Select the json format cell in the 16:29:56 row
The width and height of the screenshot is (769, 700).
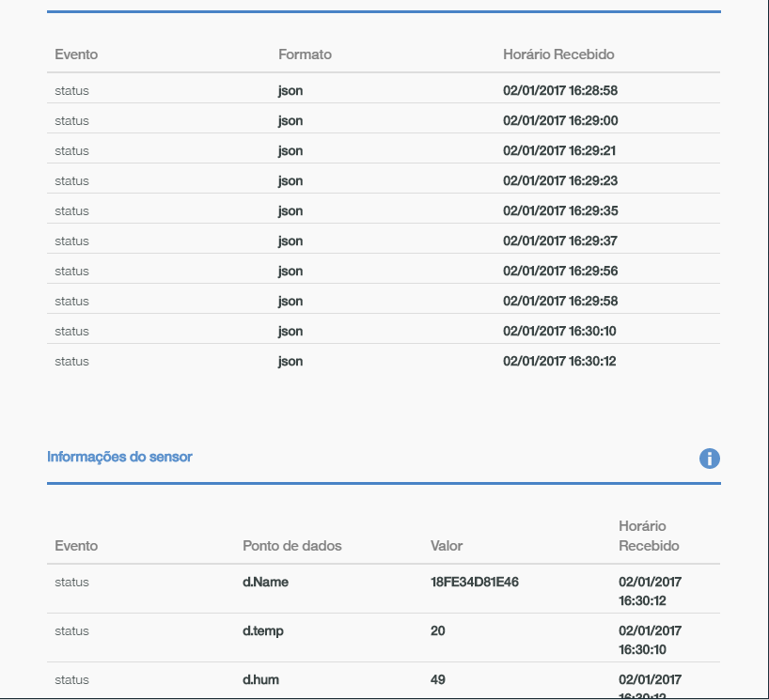point(290,272)
